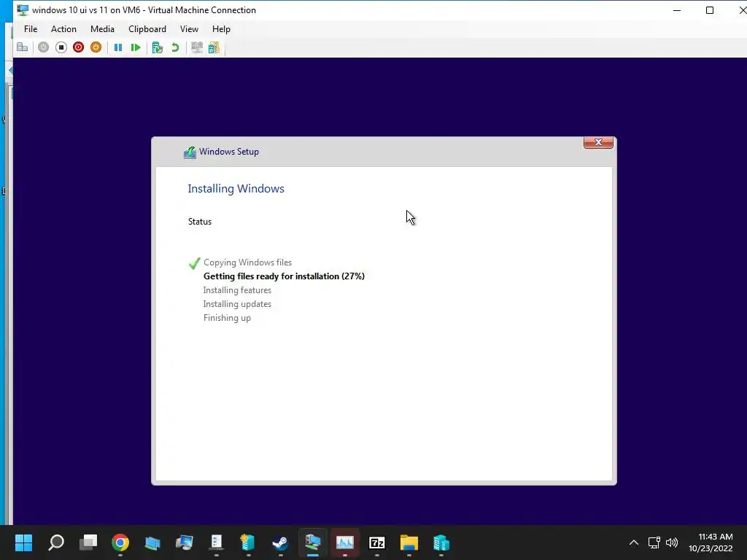Open the Media menu

coord(102,29)
